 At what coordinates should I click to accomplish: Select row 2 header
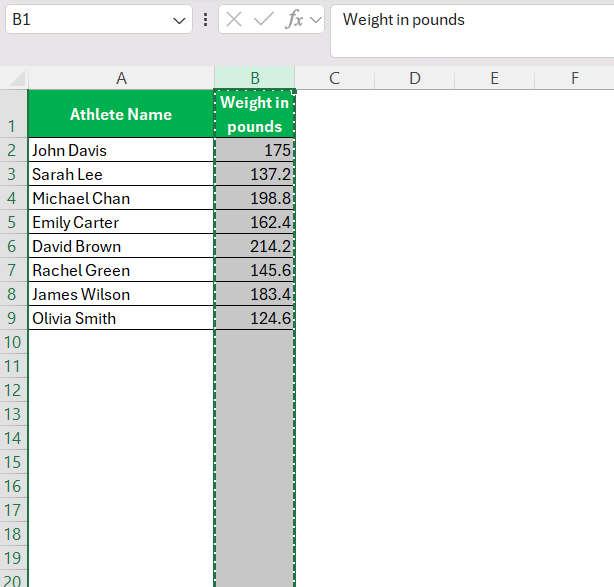[14, 150]
